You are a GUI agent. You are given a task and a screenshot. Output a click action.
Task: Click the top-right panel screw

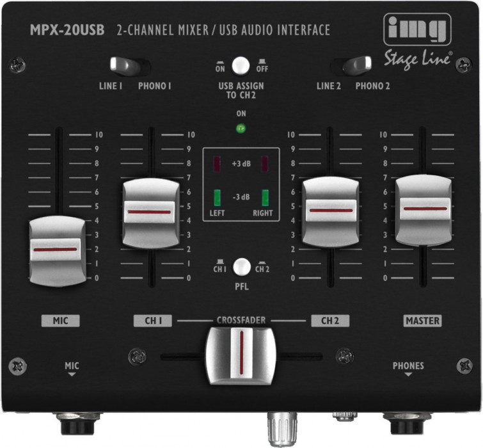pos(464,65)
